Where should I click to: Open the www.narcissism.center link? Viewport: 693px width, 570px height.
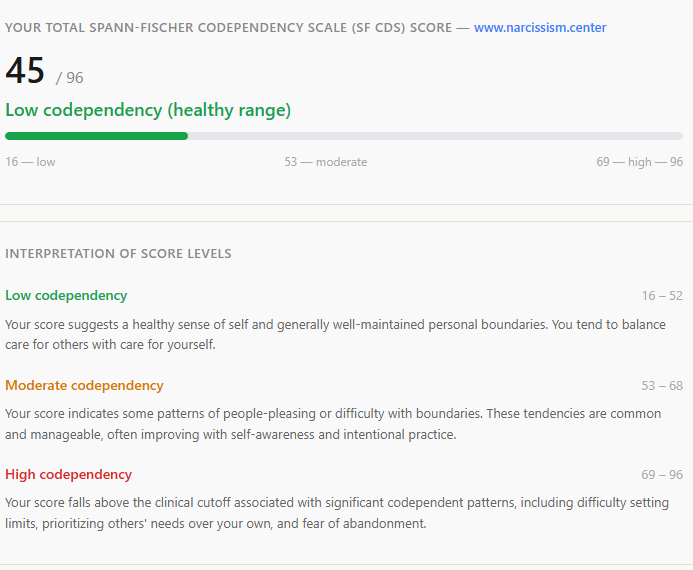click(x=540, y=27)
